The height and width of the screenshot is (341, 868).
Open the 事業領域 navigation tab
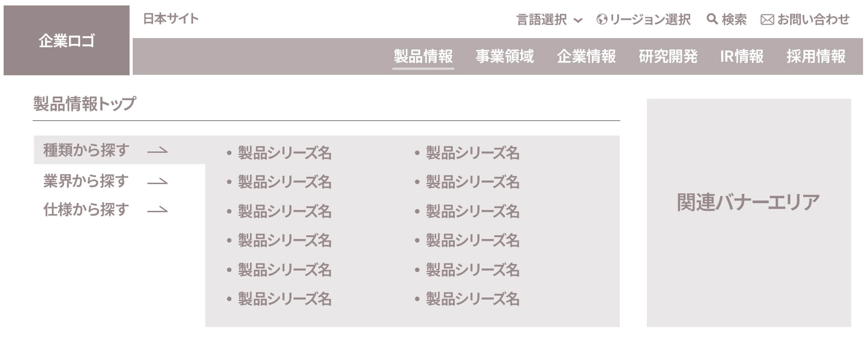click(x=505, y=56)
